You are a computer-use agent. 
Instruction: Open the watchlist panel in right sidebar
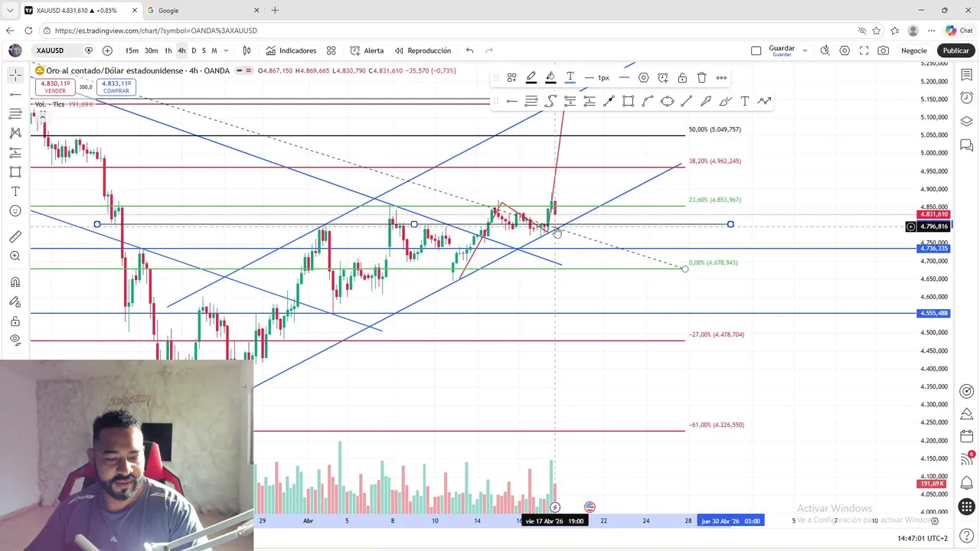(966, 74)
